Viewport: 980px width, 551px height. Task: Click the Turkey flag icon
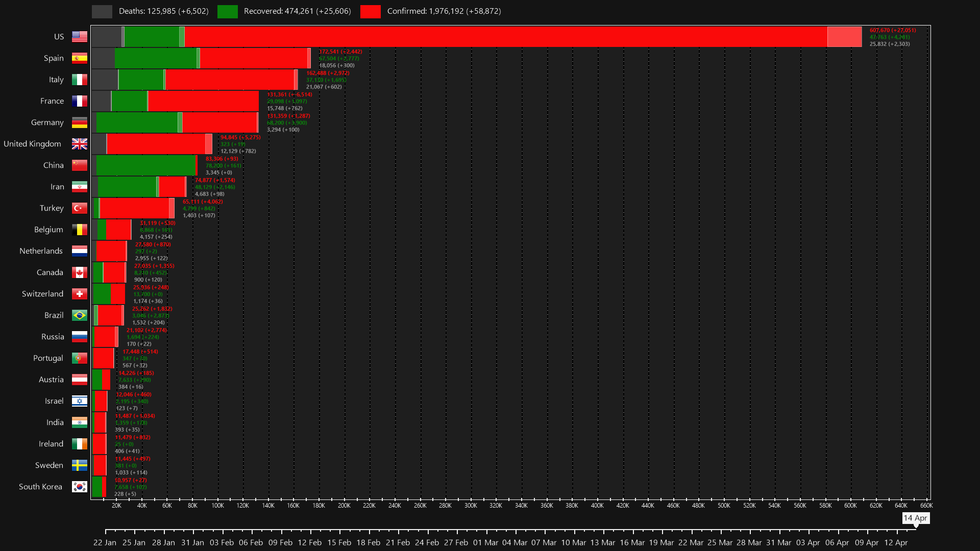(80, 208)
